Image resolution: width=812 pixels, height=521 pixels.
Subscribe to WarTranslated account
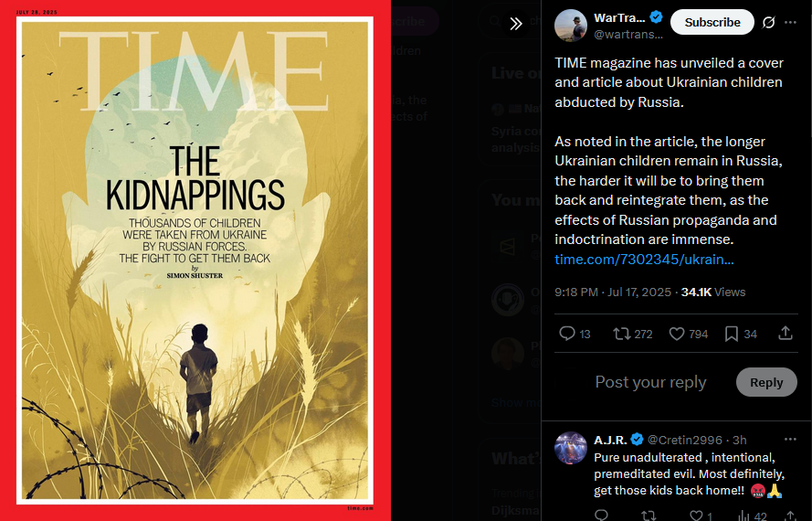pyautogui.click(x=712, y=22)
